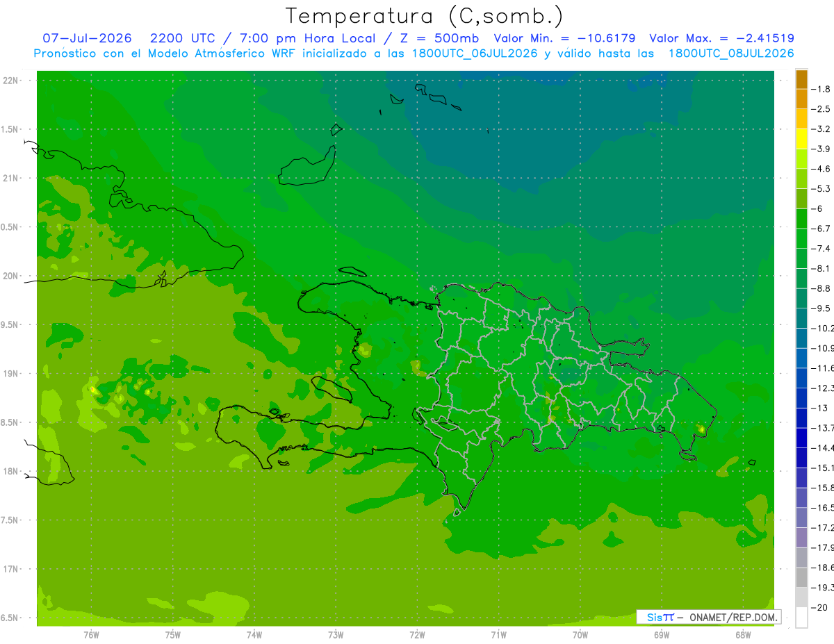834x644 pixels.
Task: Click the legend value "-13"
Action: (819, 408)
